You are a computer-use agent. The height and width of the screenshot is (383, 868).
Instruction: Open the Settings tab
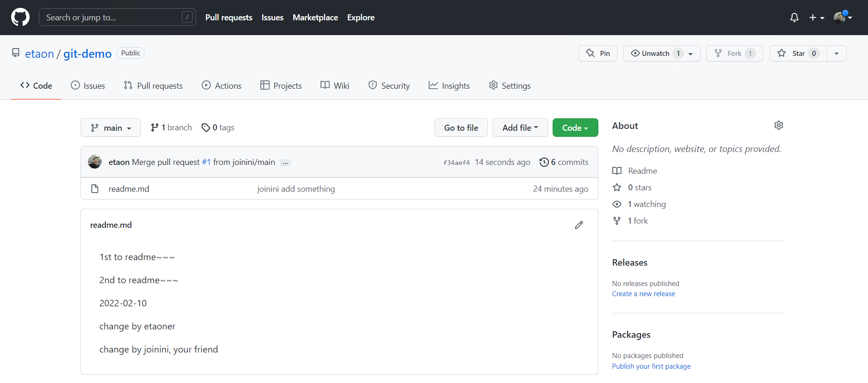[510, 85]
